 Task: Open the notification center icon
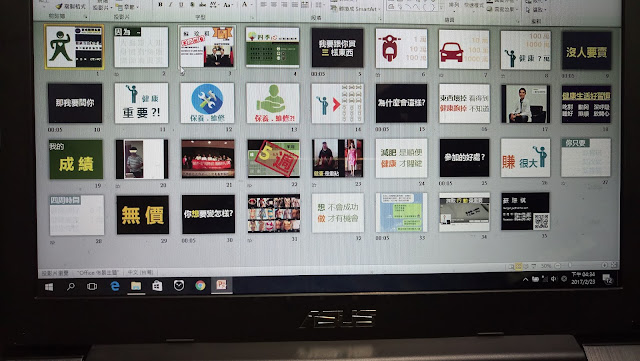[x=608, y=279]
